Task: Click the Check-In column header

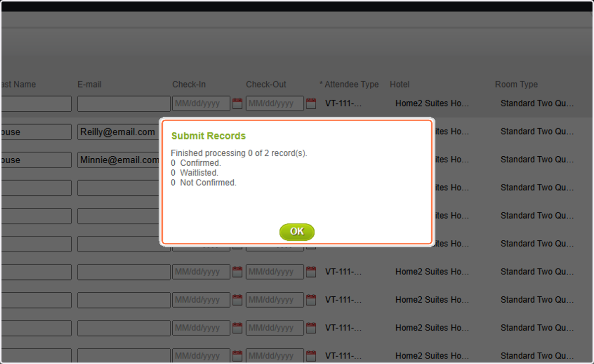Action: tap(189, 85)
